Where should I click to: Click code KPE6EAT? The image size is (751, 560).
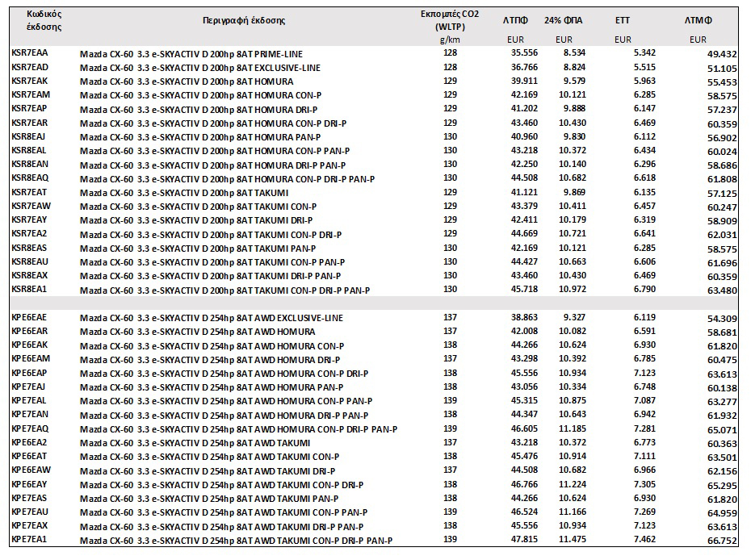point(29,456)
